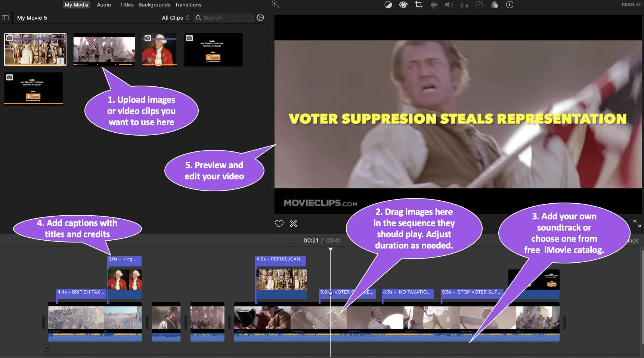Toggle the libraries sidebar panel
The height and width of the screenshot is (358, 644).
tap(5, 18)
